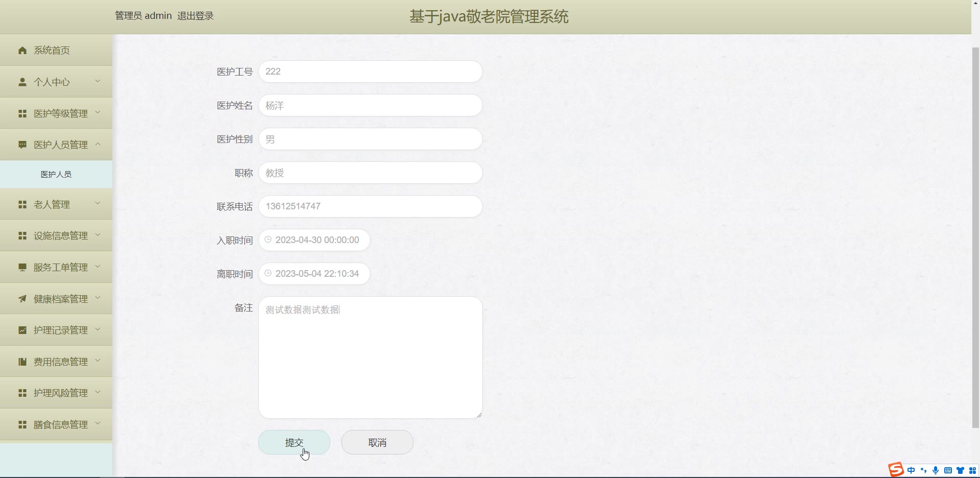Click the 医护姓名 input field
Screen dimensions: 980x478
[371, 105]
